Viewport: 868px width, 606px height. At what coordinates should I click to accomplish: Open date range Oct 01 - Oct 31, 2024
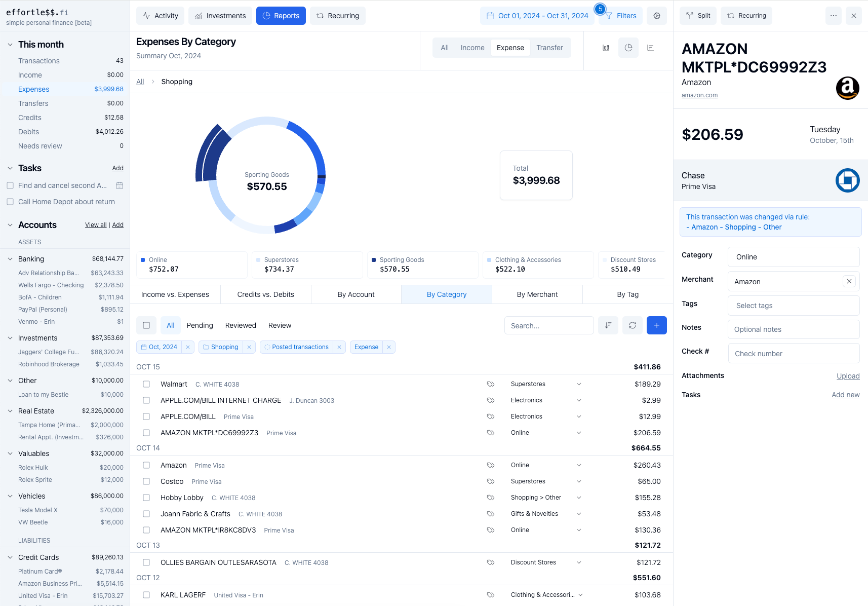pos(537,16)
